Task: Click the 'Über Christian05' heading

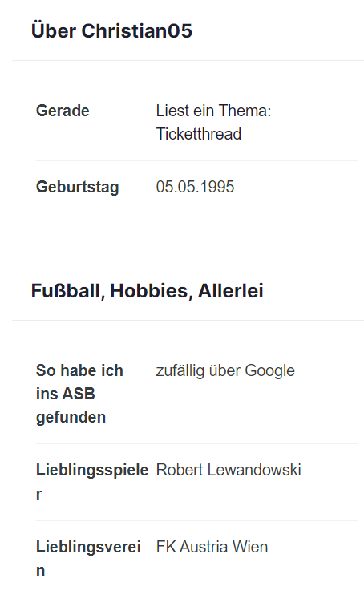Action: click(111, 30)
